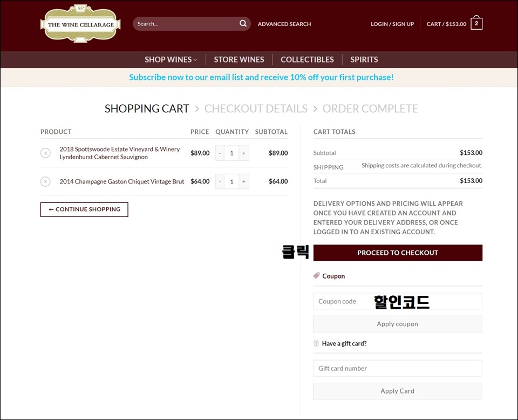Open the Store Wines menu item
This screenshot has height=420, width=518.
coord(239,59)
